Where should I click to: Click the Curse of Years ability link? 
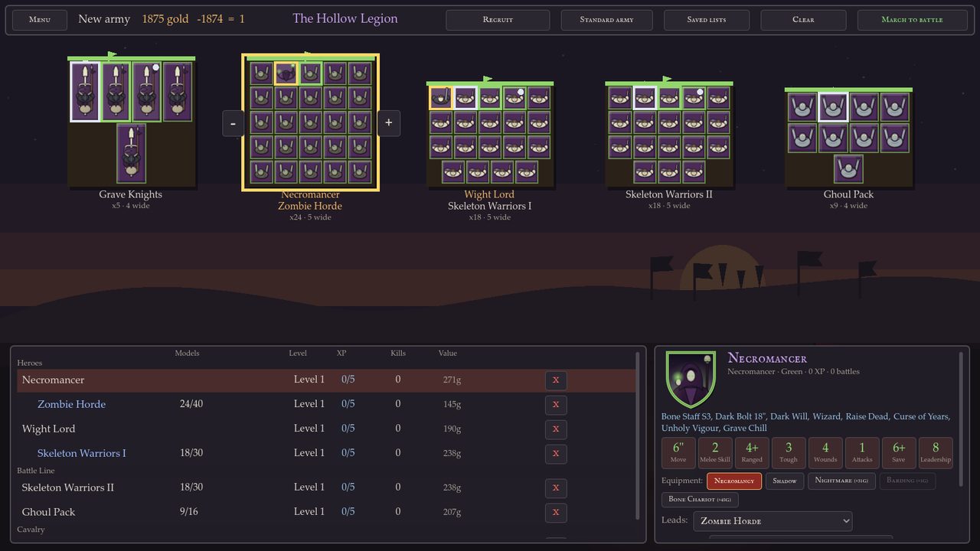point(922,417)
